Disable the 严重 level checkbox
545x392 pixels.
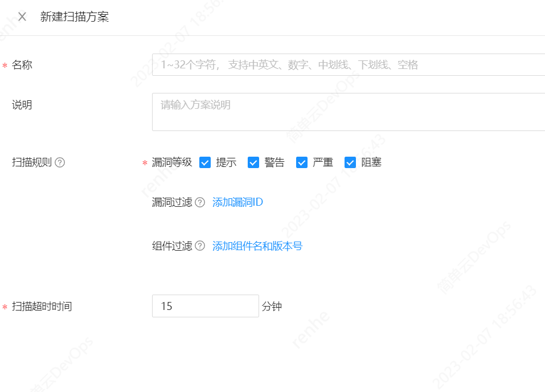302,162
